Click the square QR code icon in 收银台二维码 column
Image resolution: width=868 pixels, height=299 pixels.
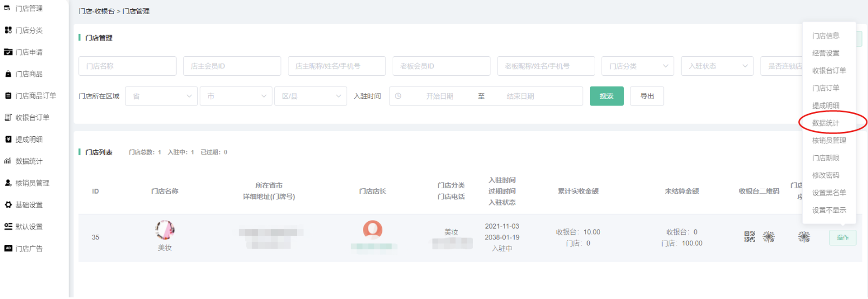pyautogui.click(x=749, y=237)
